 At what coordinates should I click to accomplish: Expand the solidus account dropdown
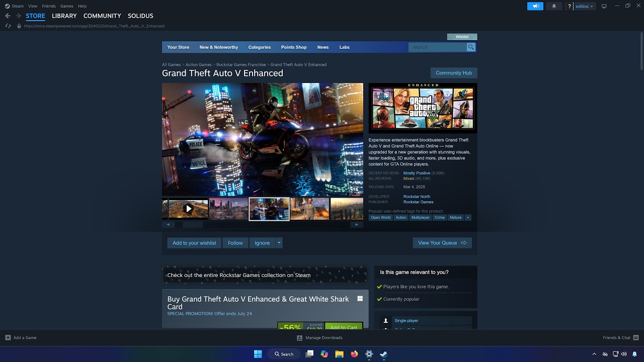(585, 6)
